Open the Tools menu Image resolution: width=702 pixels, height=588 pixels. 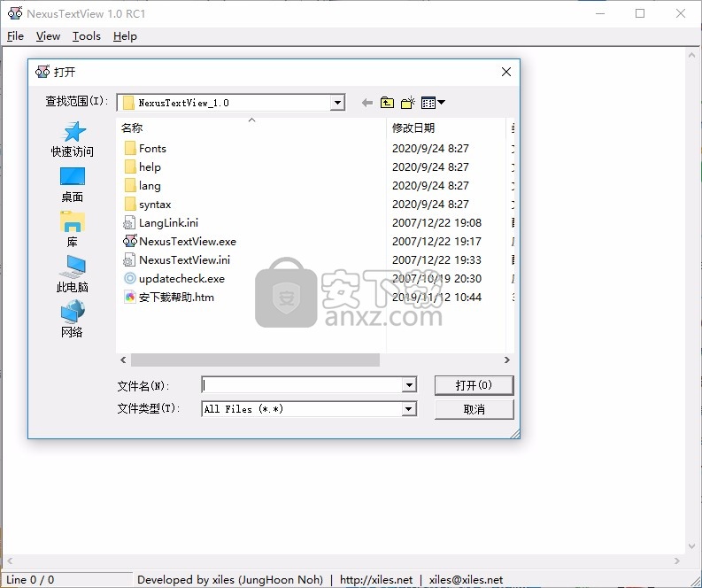(87, 36)
